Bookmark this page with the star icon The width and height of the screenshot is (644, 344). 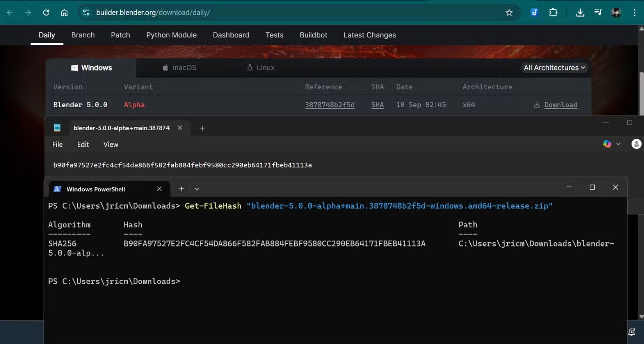click(509, 12)
